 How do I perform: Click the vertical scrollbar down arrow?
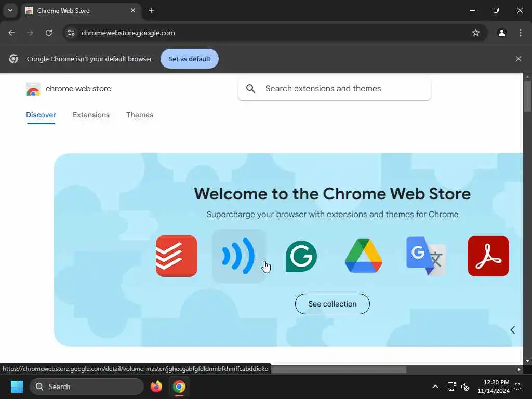click(527, 361)
